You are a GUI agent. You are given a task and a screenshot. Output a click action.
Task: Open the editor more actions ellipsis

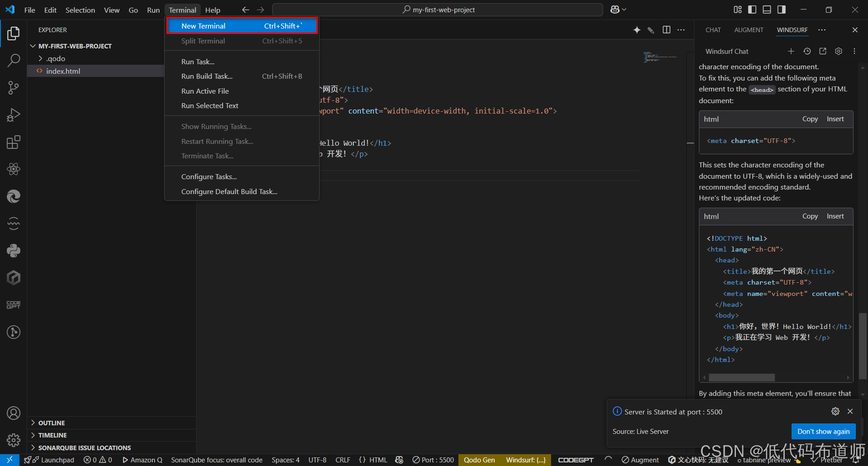(681, 30)
